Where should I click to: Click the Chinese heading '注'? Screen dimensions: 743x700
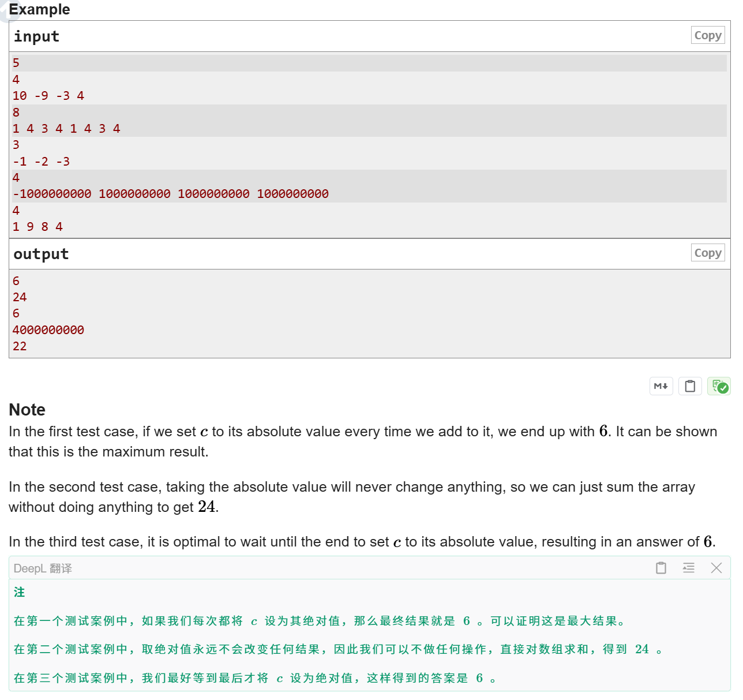tap(20, 592)
